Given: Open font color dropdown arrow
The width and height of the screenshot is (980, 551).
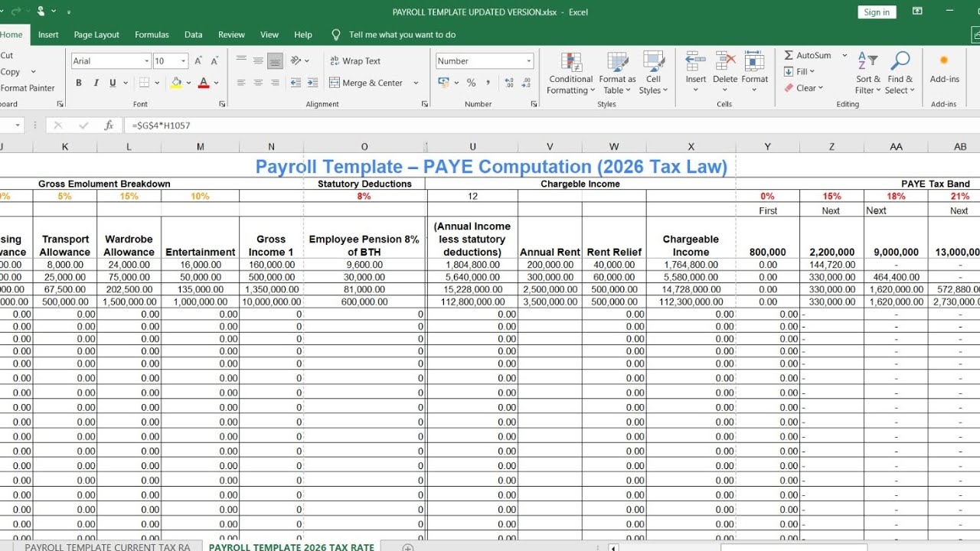Looking at the screenshot, I should (216, 83).
